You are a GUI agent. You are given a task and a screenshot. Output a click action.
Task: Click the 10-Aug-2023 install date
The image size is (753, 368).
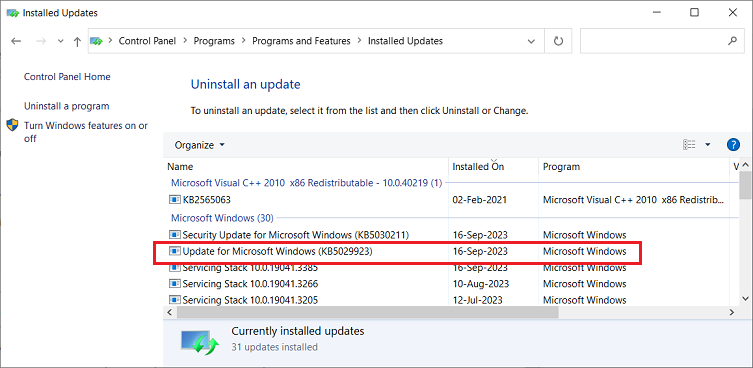coord(481,284)
